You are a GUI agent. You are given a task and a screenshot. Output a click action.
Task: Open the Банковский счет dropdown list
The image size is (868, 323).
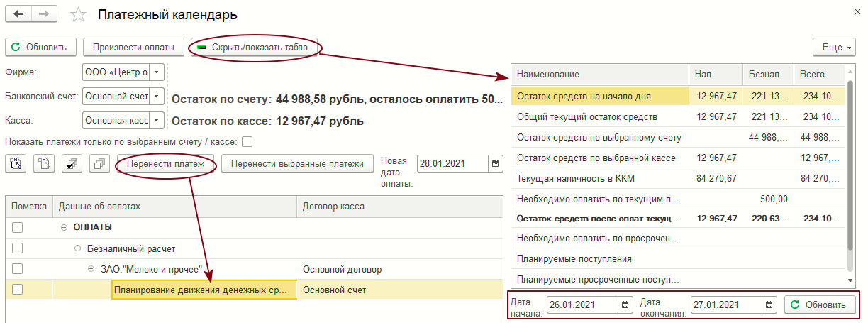click(157, 96)
